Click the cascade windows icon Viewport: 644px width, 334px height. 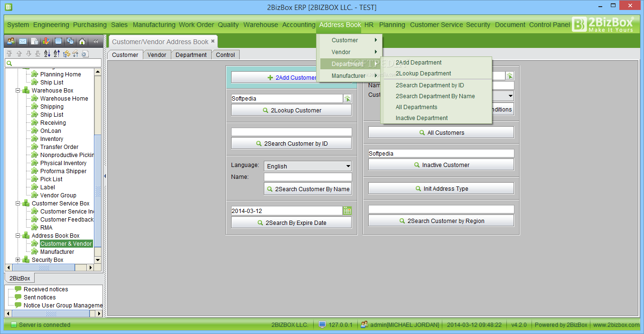[70, 41]
